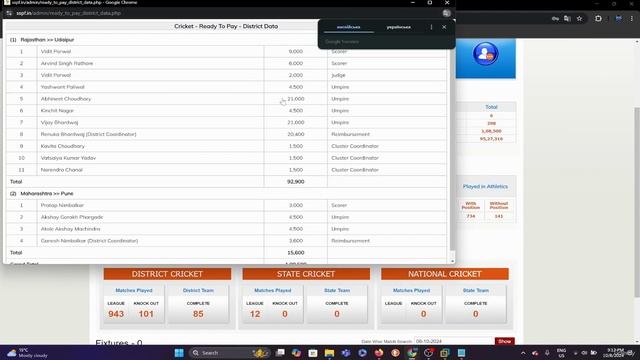The width and height of the screenshot is (640, 360).
Task: Click district team complete count 85
Action: tap(198, 314)
